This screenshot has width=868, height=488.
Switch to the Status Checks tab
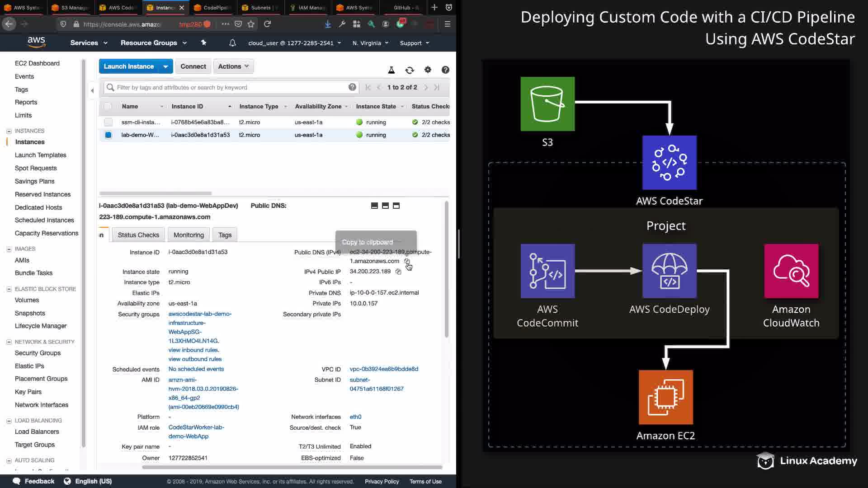coord(138,235)
